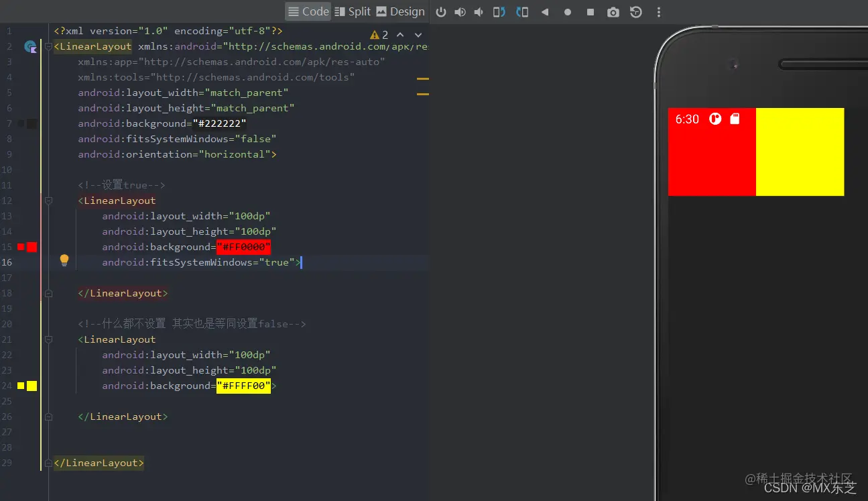This screenshot has width=868, height=501.
Task: Click the 6:30 clock in emulator status bar
Action: tap(687, 119)
